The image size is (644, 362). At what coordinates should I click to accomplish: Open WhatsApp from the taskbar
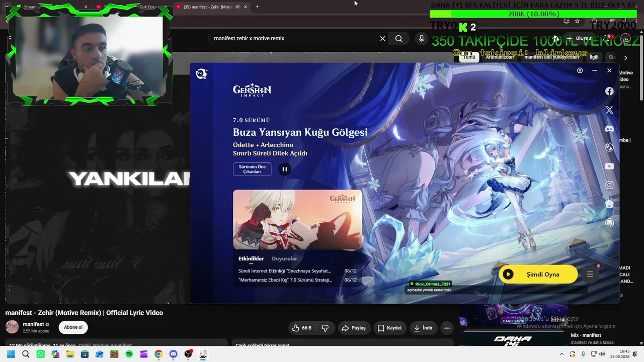coord(41,354)
